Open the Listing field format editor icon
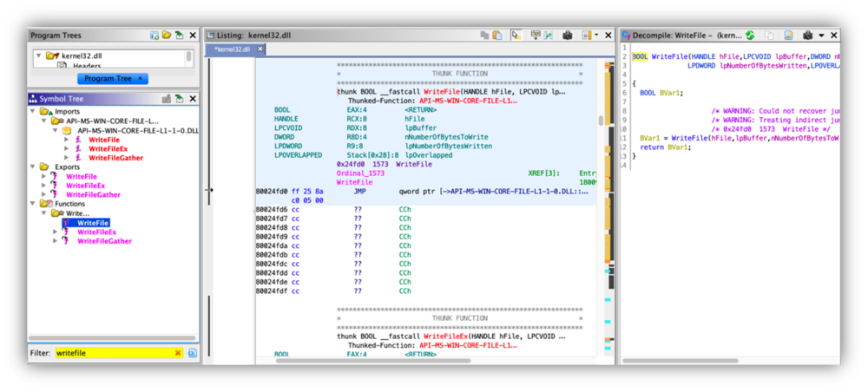Screen dimensions: 868x392 [536, 36]
